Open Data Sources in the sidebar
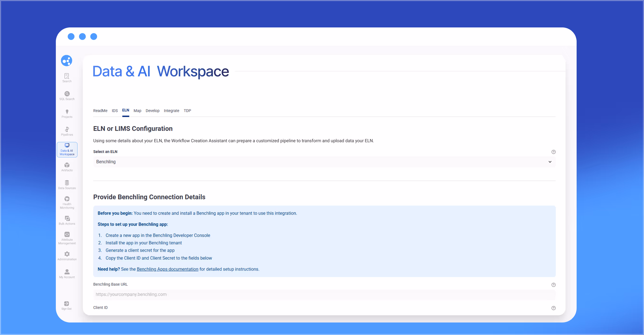 click(67, 185)
